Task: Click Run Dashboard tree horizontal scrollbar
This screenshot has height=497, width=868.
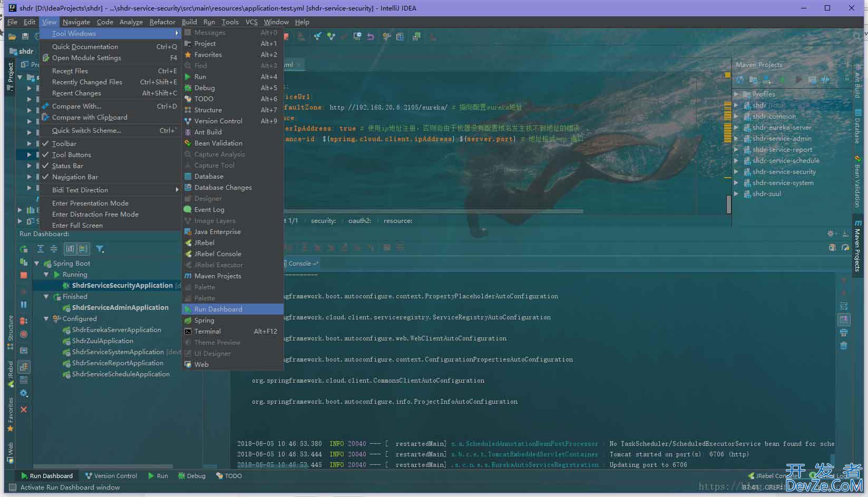Action: pyautogui.click(x=103, y=466)
